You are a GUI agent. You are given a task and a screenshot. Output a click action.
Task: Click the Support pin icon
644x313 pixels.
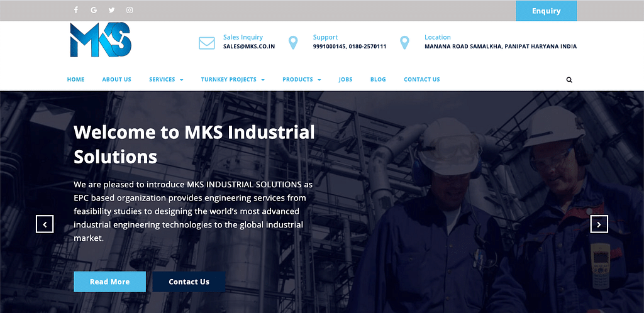(x=292, y=43)
